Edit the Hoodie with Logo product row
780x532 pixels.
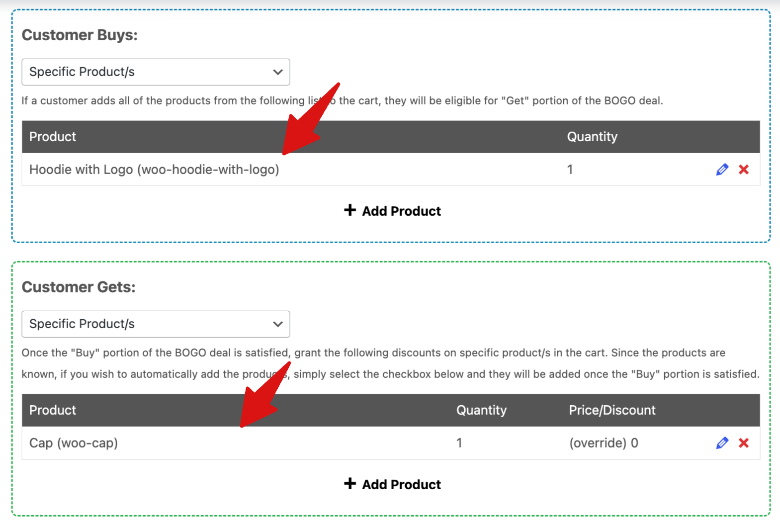722,170
